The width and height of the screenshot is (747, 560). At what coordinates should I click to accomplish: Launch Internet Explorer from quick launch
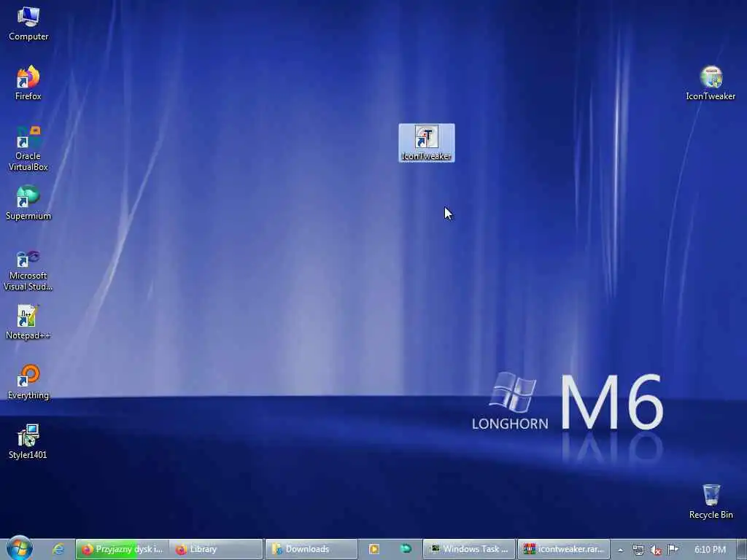(58, 549)
